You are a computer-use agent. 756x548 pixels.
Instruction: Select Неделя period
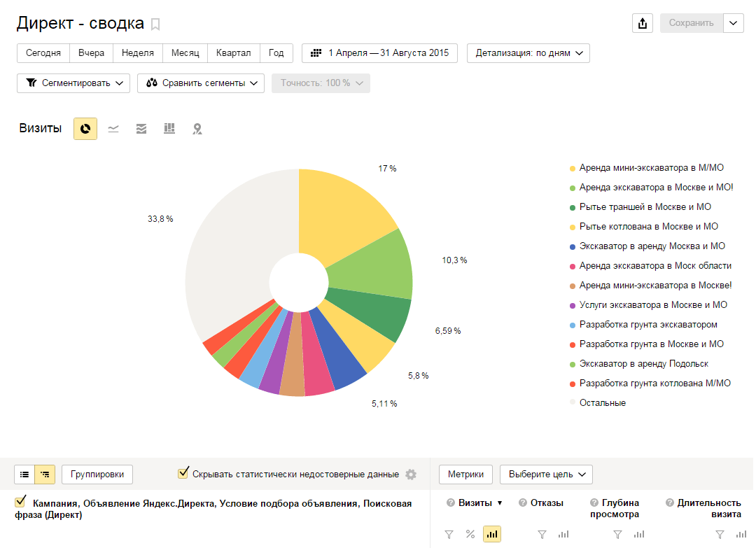(x=137, y=53)
